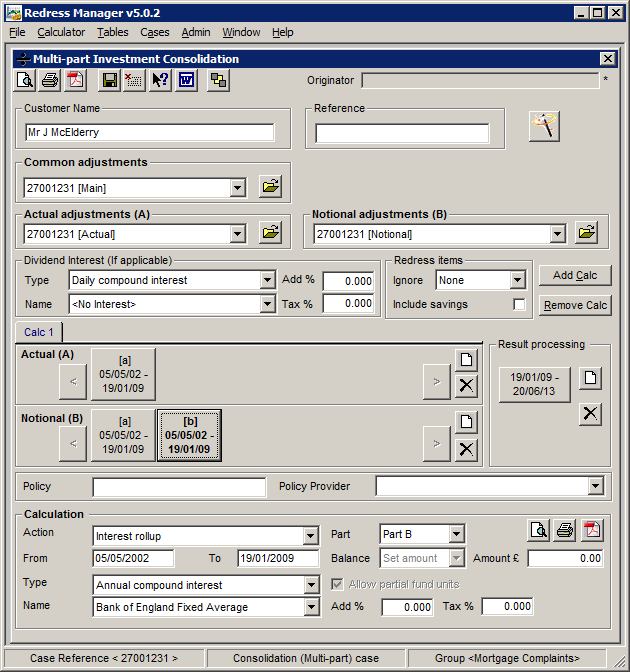This screenshot has height=672, width=630.
Task: Open folder for Actual adjustments (A)
Action: click(x=270, y=233)
